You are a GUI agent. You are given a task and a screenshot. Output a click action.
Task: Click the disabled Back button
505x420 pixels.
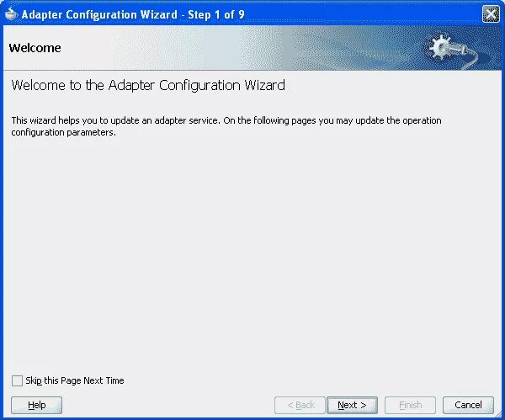click(x=300, y=405)
